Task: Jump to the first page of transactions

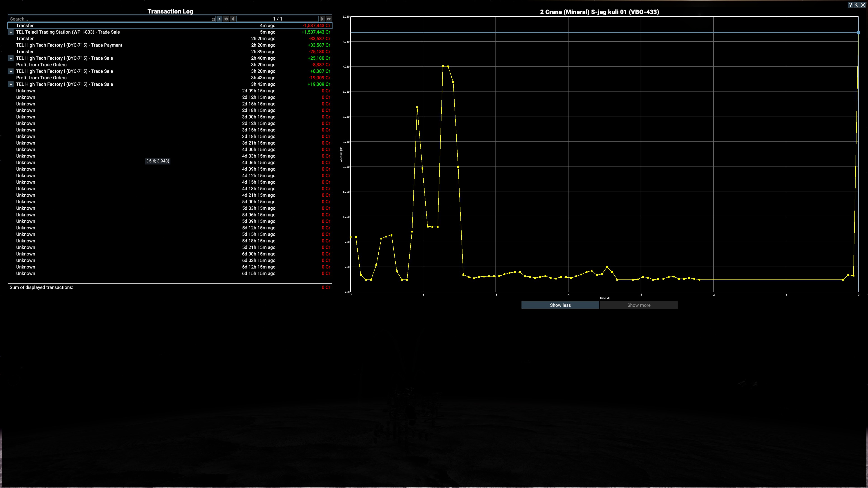Action: [226, 19]
